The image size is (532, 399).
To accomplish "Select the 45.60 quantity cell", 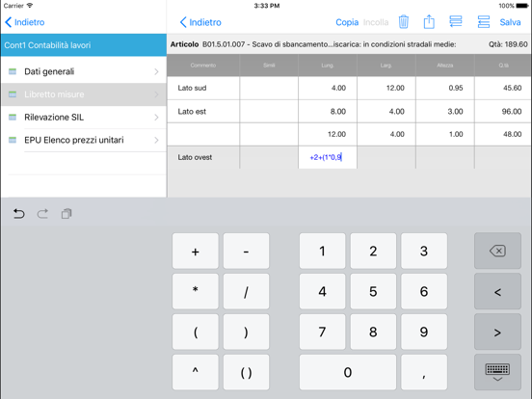I will pyautogui.click(x=503, y=88).
